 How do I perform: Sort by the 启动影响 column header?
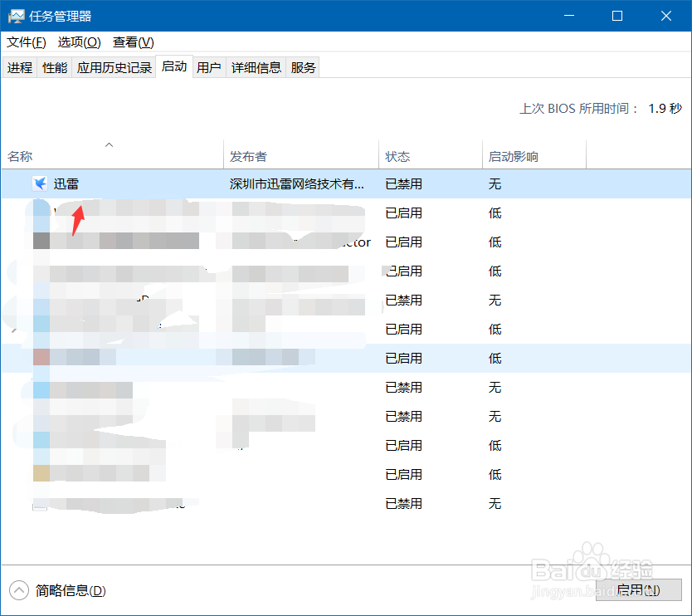point(534,154)
